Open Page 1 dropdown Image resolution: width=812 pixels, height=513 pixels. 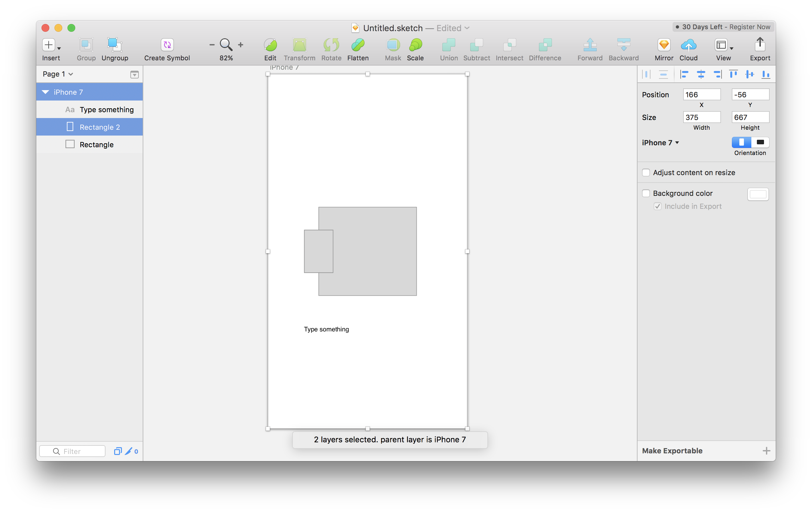tap(58, 74)
